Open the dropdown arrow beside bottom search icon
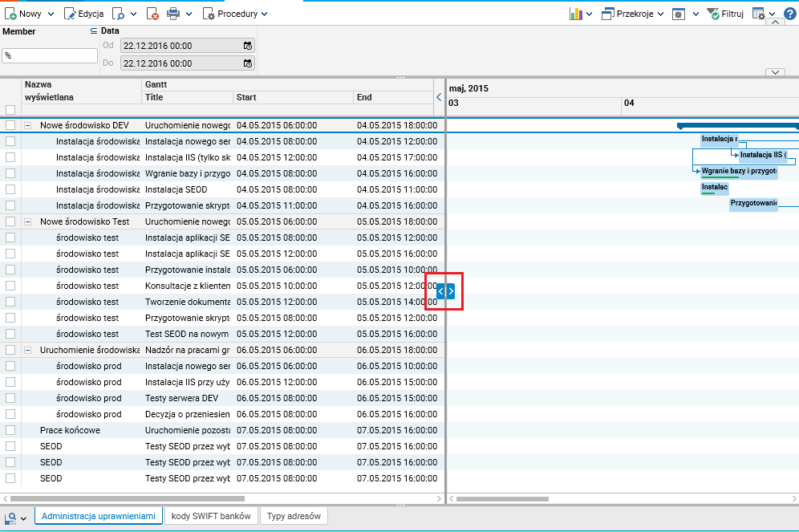Viewport: 799px width, 532px height. pyautogui.click(x=23, y=518)
